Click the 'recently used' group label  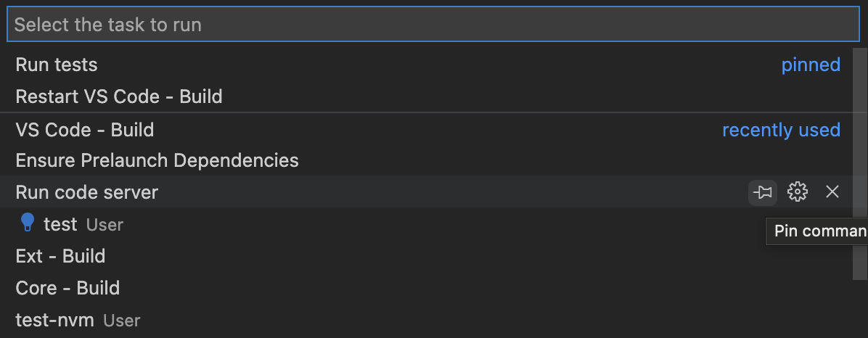(781, 130)
